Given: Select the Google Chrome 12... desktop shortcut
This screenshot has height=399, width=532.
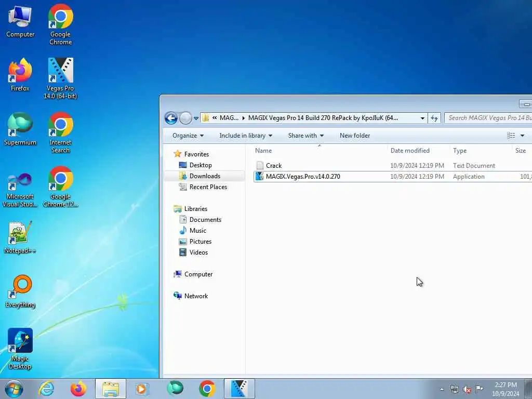Looking at the screenshot, I should point(60,187).
